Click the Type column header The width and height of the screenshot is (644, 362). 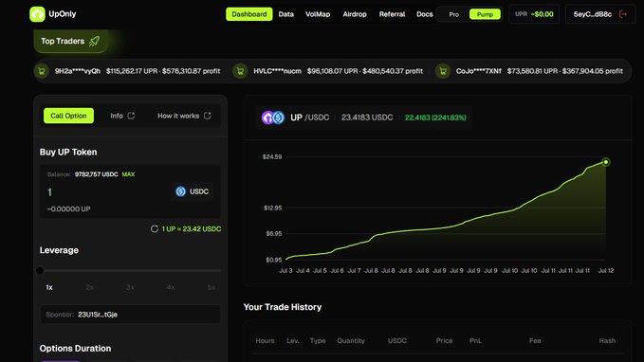[x=318, y=340]
